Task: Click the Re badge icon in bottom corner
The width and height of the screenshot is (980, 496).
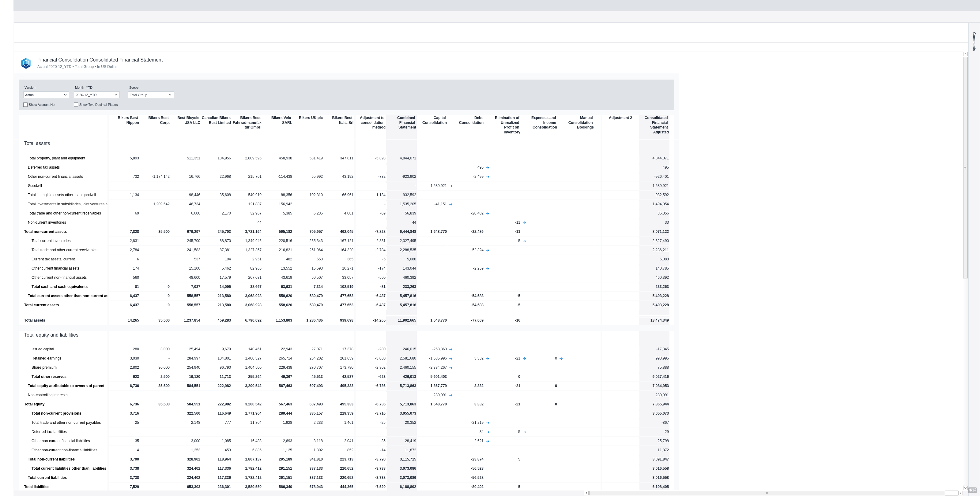Action: pyautogui.click(x=972, y=490)
